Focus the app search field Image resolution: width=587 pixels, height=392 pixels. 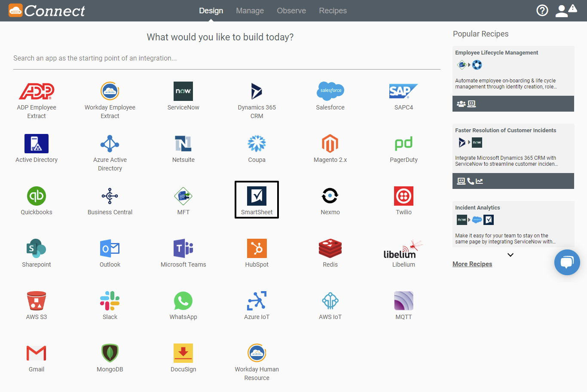click(x=227, y=58)
